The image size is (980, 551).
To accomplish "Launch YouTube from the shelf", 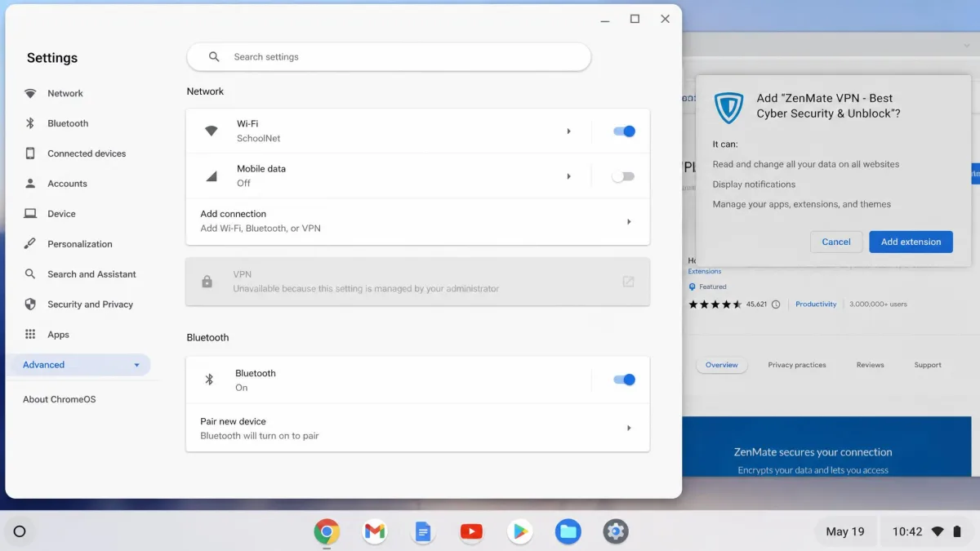I will [471, 532].
